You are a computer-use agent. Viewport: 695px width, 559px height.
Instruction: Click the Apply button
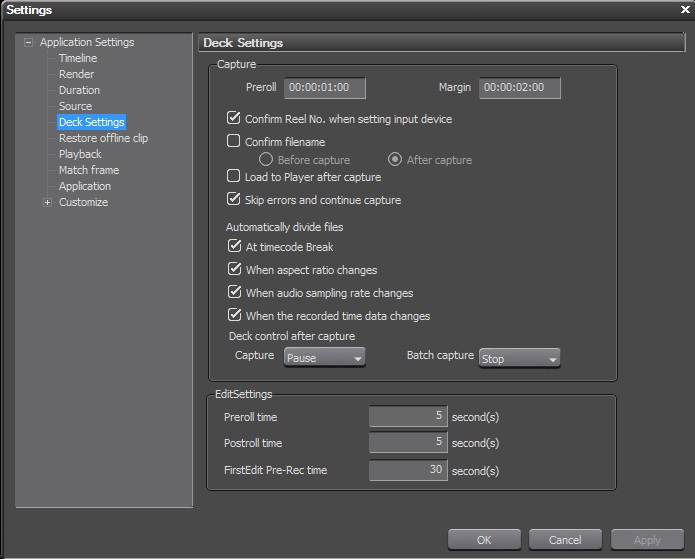pyautogui.click(x=647, y=539)
